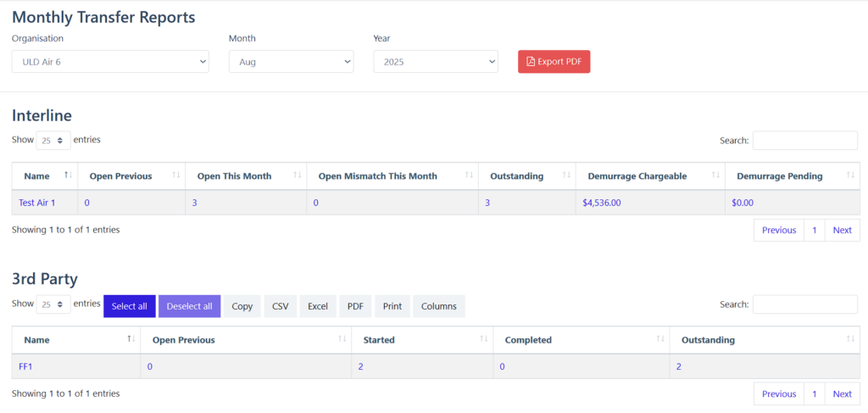The width and height of the screenshot is (868, 413).
Task: Click the Interline Search input field
Action: [804, 141]
